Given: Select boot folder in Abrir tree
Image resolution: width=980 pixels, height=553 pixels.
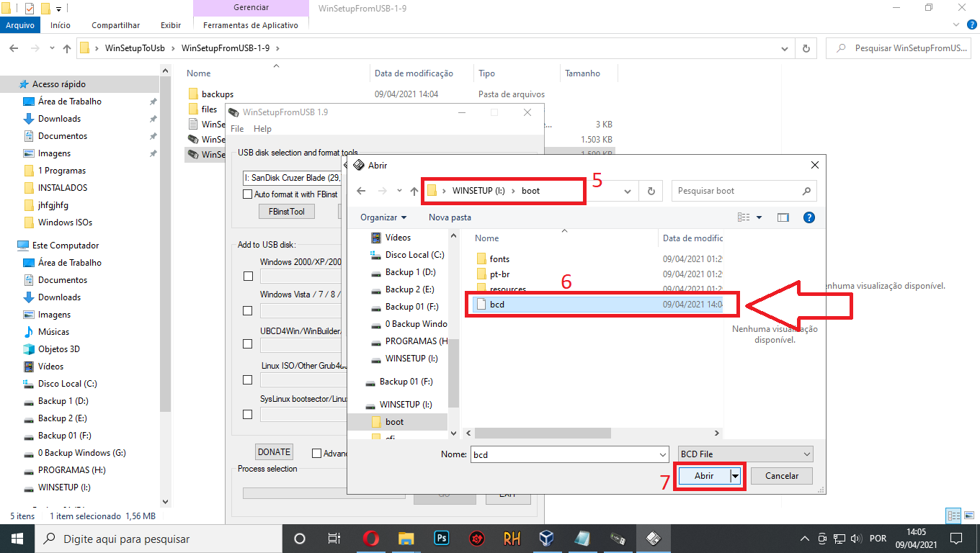Looking at the screenshot, I should click(394, 422).
